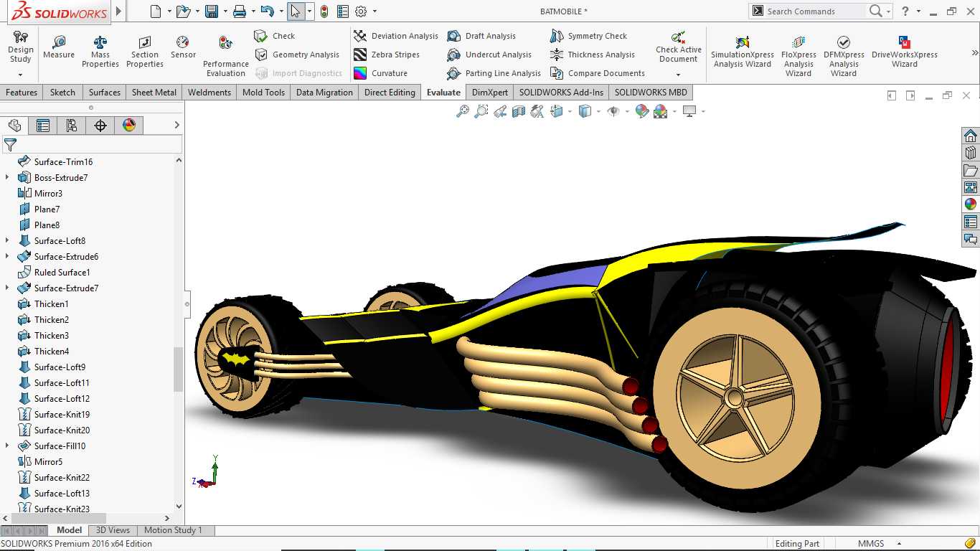Screen dimensions: 980x551
Task: Expand the Surface-Fill10 feature
Action: (8, 446)
